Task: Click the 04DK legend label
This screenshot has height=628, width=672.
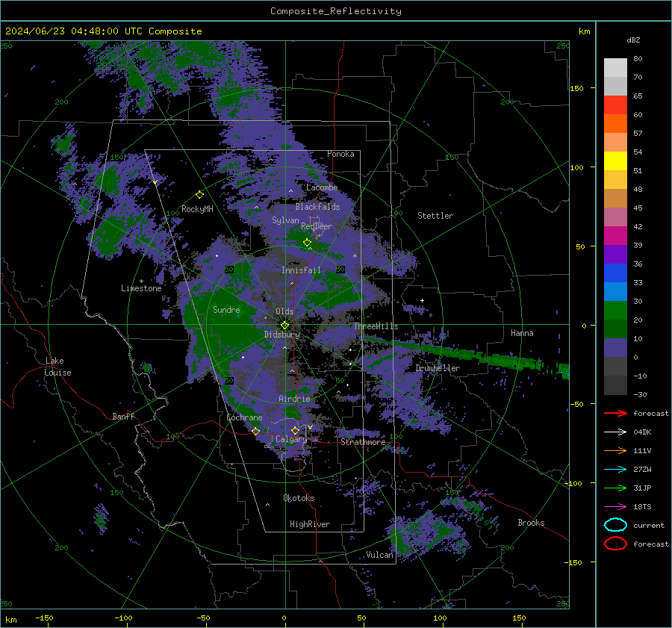Action: pos(642,432)
